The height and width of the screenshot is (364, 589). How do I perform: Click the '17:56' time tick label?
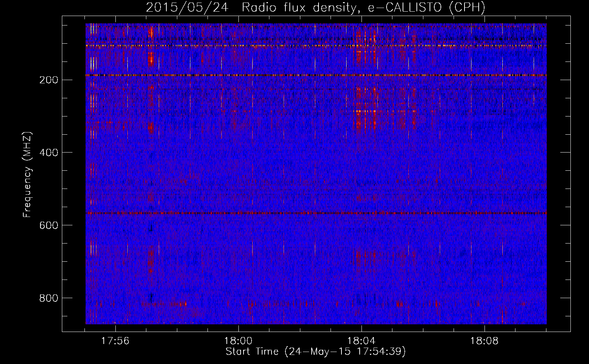[115, 341]
